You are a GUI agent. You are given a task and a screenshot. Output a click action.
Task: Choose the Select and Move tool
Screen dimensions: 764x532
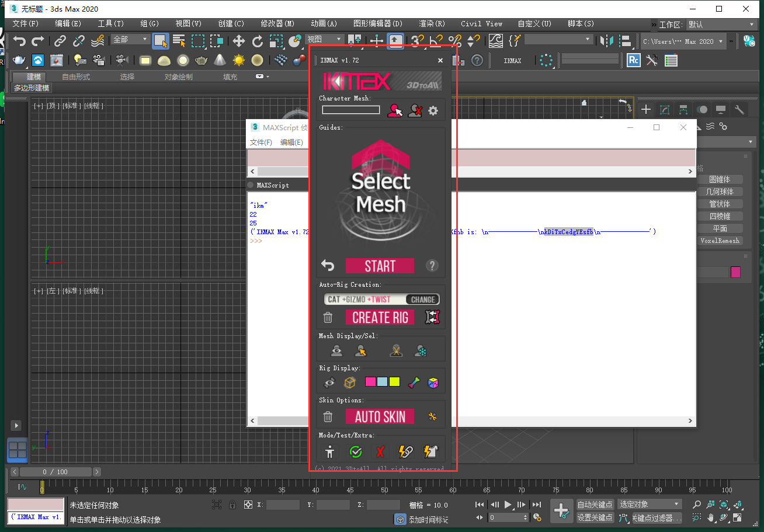(239, 41)
